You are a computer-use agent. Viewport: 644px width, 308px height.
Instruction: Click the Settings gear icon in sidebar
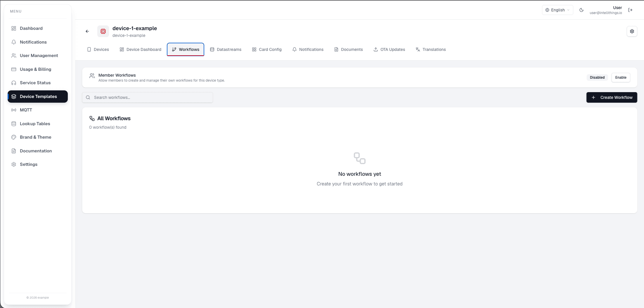[14, 164]
